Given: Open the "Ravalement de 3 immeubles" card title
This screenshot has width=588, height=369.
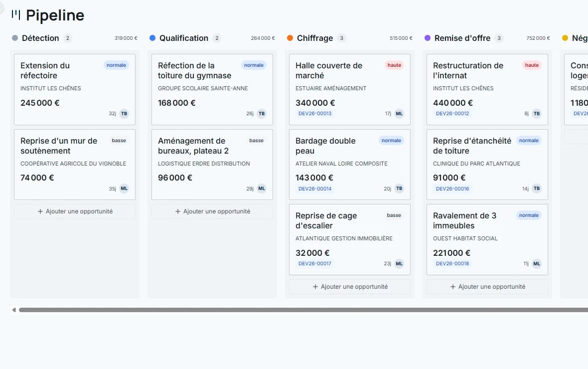Looking at the screenshot, I should tap(464, 221).
